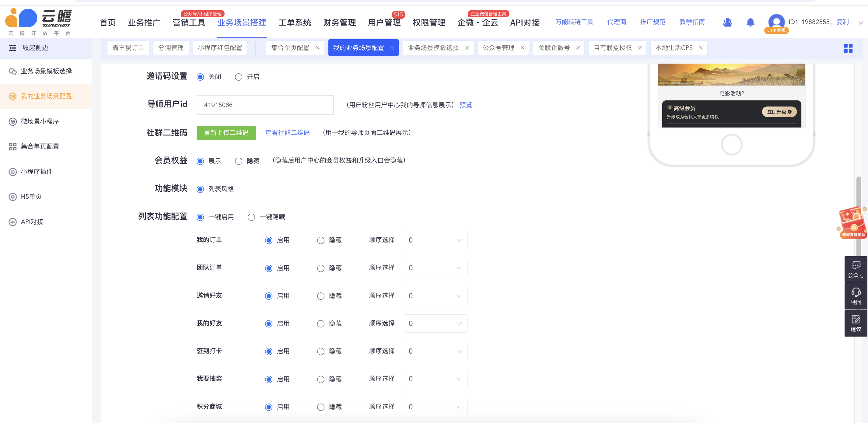The image size is (868, 423).
Task: Click the 查看社群二维码 link
Action: [x=287, y=133]
